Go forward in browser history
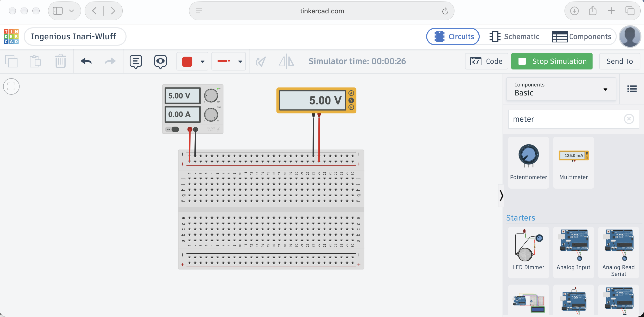This screenshot has width=644, height=317. (x=113, y=11)
